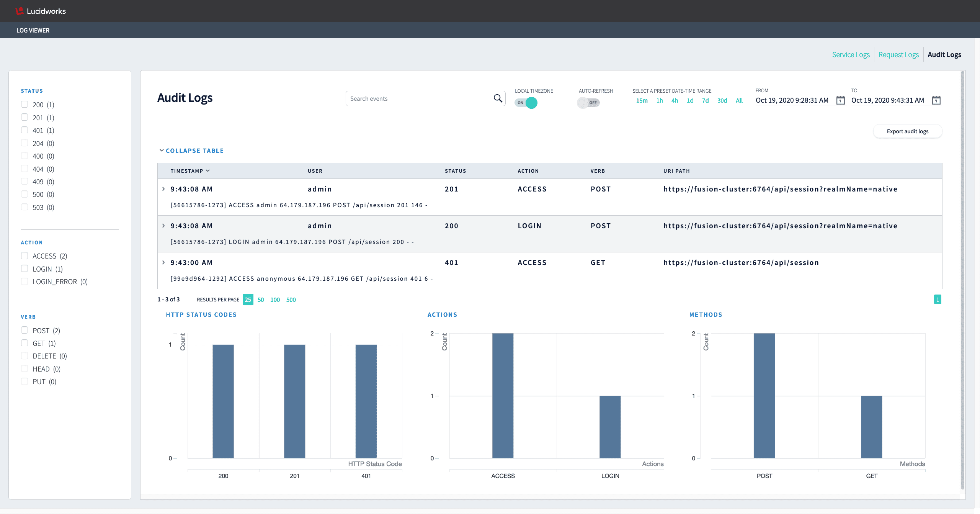Screen dimensions: 980x514
Task: Check the DELETE verb filter checkbox
Action: (24, 355)
